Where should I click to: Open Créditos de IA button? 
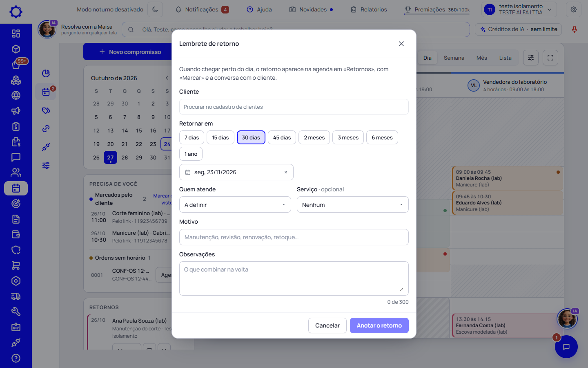519,29
